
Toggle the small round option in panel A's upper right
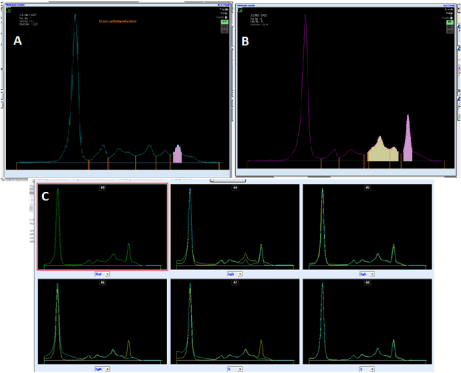[x=226, y=17]
